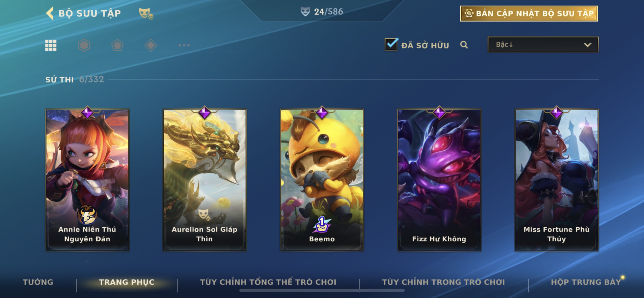This screenshot has width=644, height=298.
Task: Open the Tùy Chỉnh Trong Trò Chơi tab
Action: (x=443, y=282)
